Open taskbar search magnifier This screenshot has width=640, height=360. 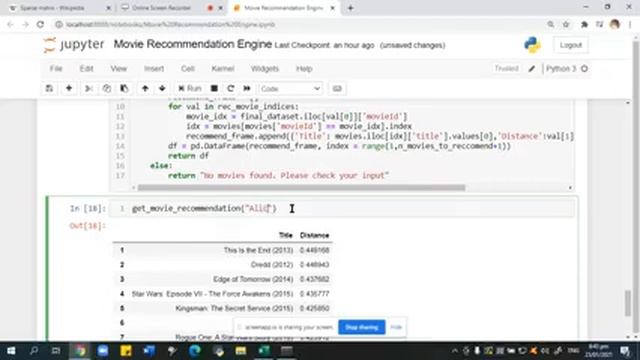pyautogui.click(x=34, y=351)
